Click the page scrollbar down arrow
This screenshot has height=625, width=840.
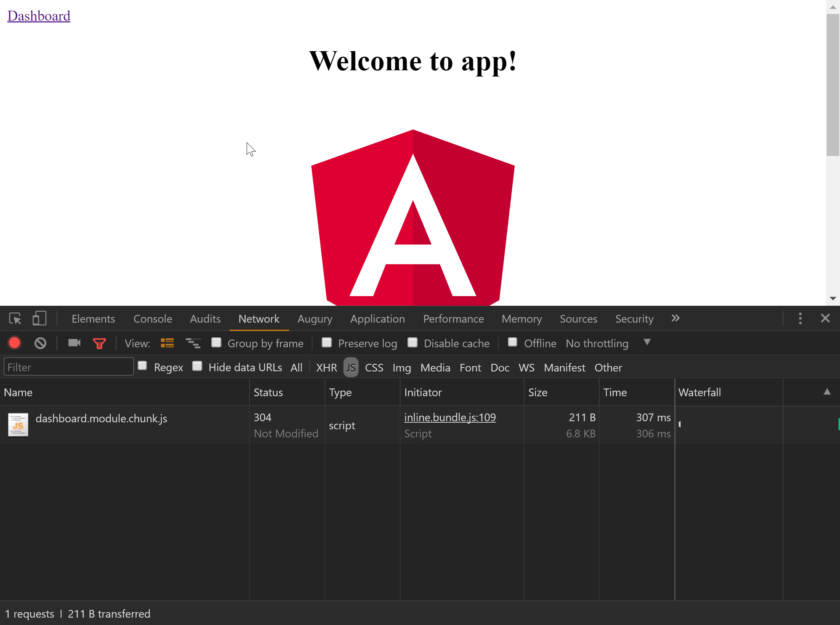[833, 298]
